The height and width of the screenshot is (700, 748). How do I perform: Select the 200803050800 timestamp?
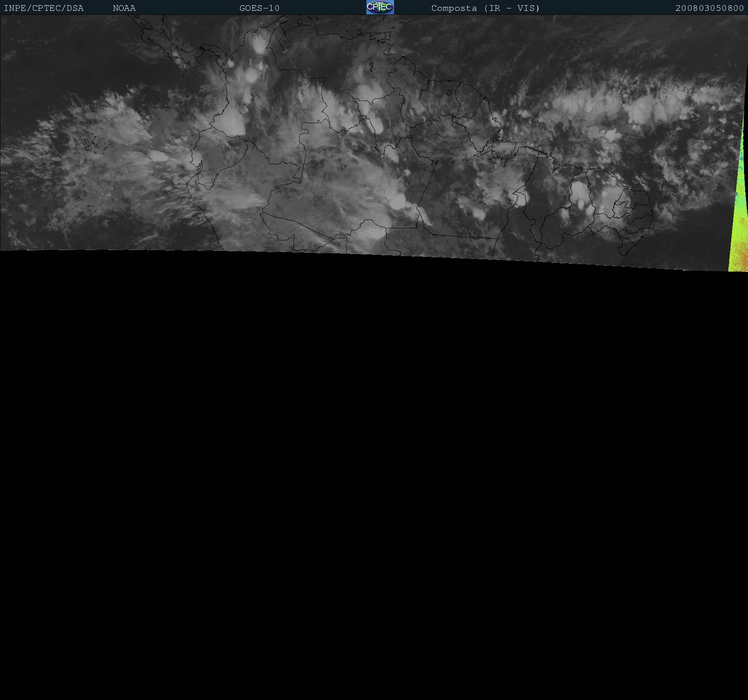[710, 8]
